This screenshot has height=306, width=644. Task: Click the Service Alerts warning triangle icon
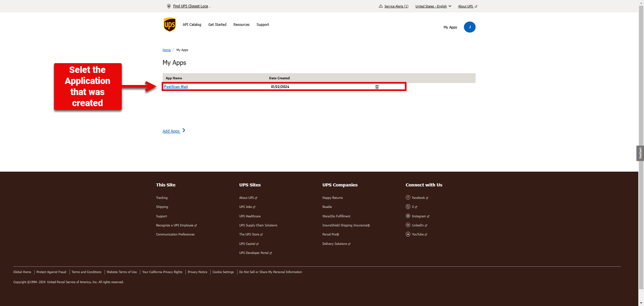pyautogui.click(x=381, y=6)
